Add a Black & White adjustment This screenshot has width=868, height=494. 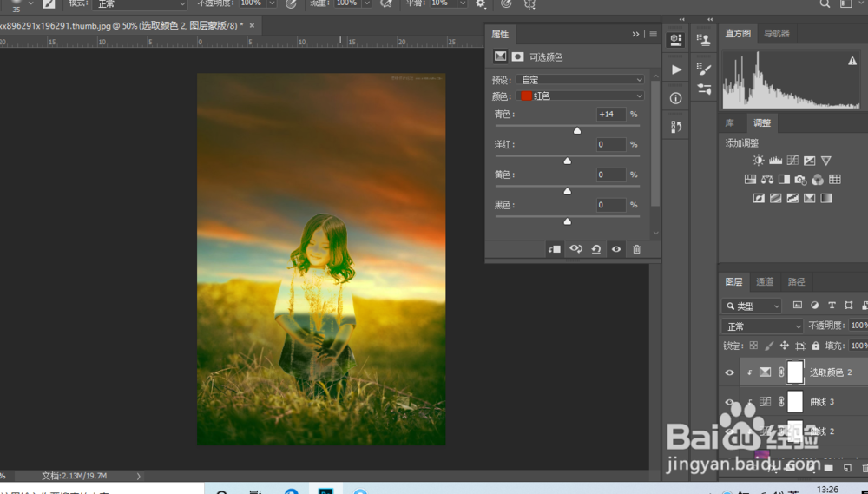click(x=784, y=180)
